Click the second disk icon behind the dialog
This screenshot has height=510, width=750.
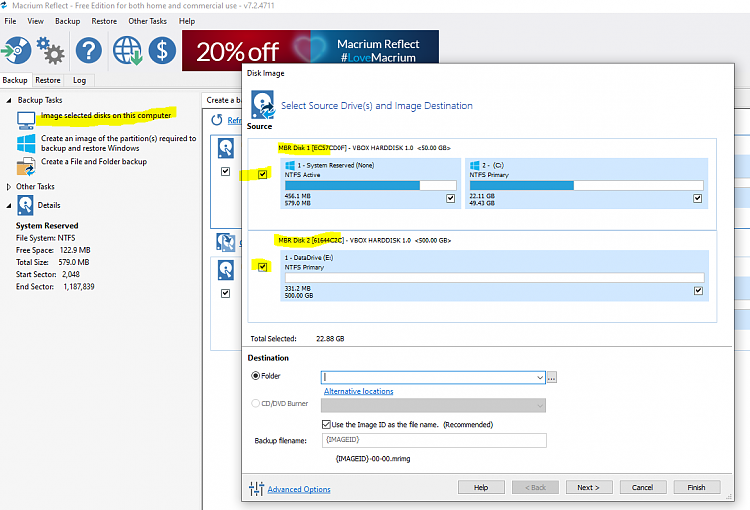[x=226, y=242]
